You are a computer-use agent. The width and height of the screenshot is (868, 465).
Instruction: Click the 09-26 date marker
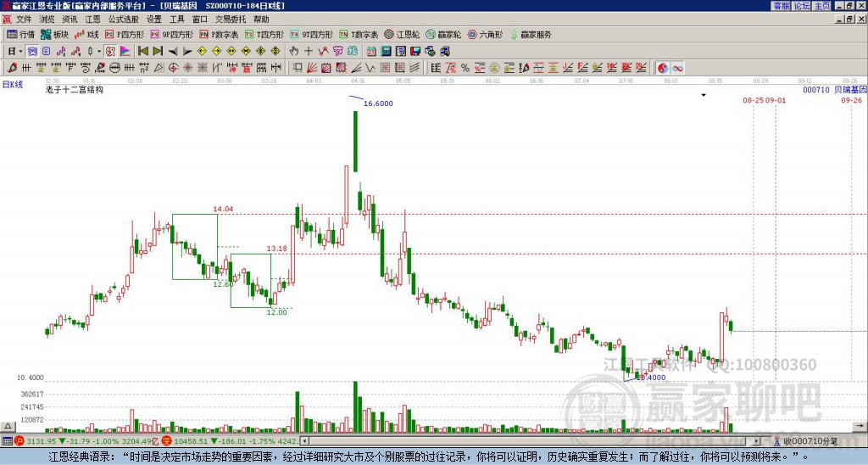[851, 100]
